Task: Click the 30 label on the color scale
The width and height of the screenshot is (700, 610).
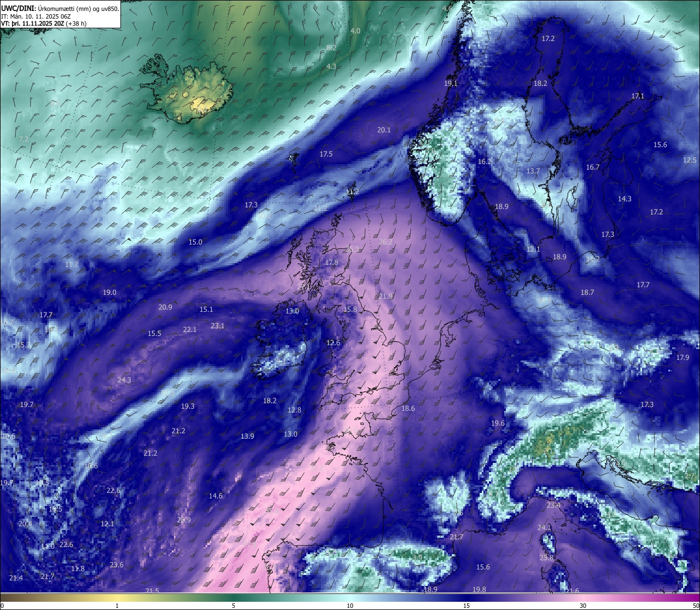Action: coord(583,606)
